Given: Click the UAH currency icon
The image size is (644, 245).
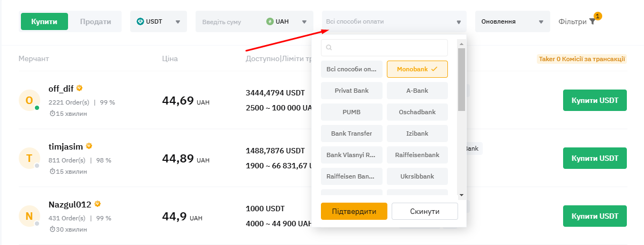Looking at the screenshot, I should [270, 21].
